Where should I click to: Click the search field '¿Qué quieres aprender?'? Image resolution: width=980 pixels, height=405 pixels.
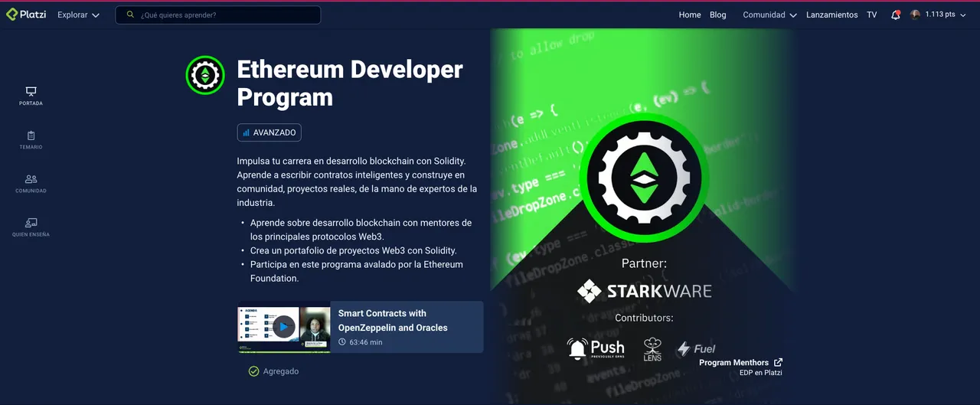(x=218, y=15)
